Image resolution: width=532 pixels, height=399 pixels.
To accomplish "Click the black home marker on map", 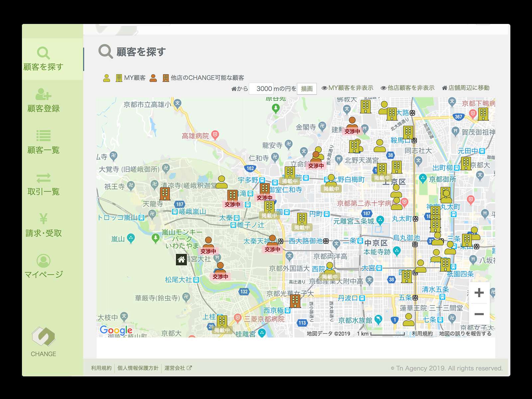I will coord(181,259).
